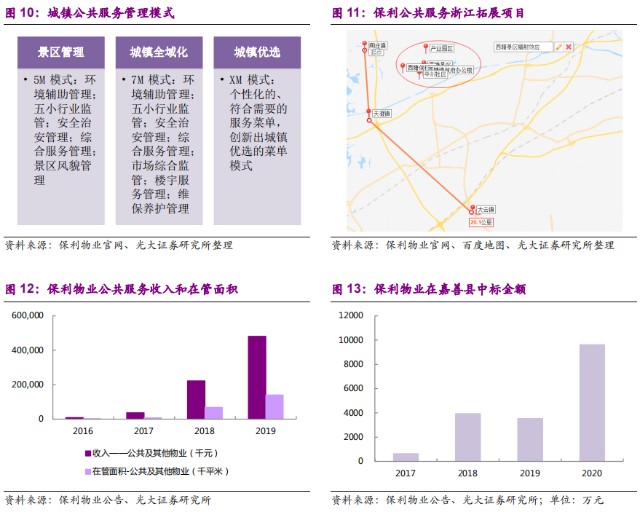Click the 2019 light purple area bar
Image resolution: width=640 pixels, height=512 pixels.
coord(275,407)
